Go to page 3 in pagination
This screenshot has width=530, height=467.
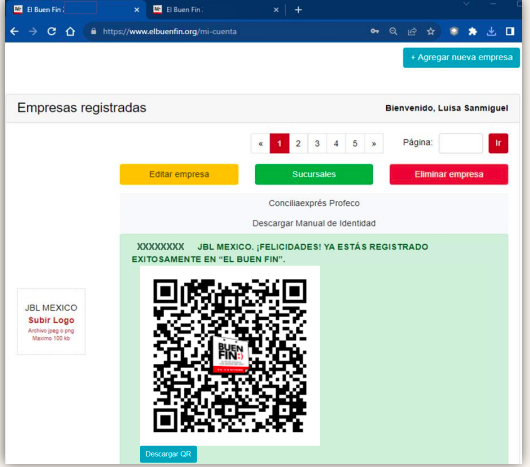[x=317, y=144]
